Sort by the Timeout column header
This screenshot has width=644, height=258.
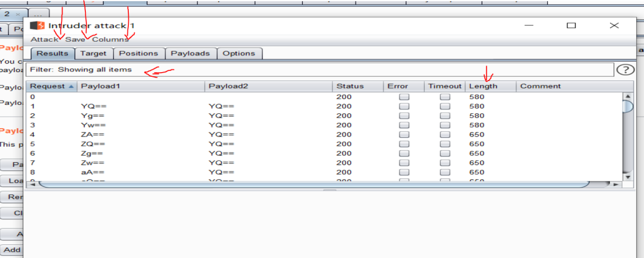click(x=445, y=86)
